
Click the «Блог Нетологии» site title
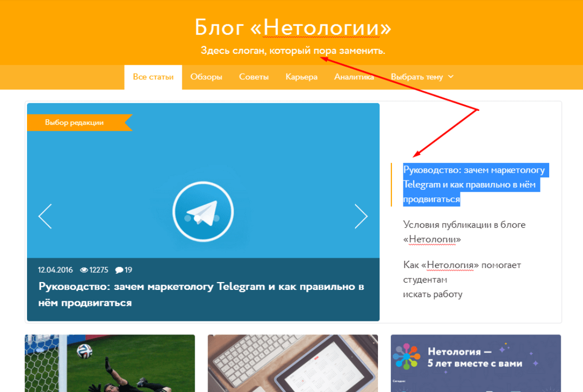click(291, 27)
